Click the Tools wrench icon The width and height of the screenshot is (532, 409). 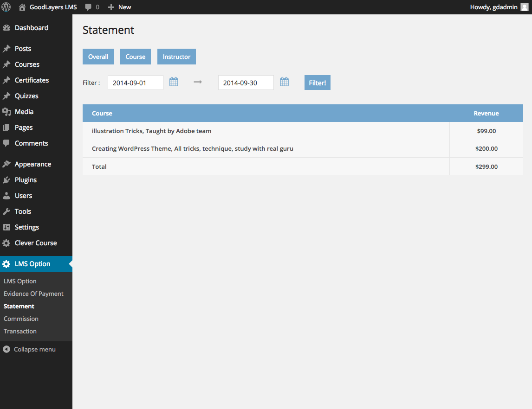[6, 211]
